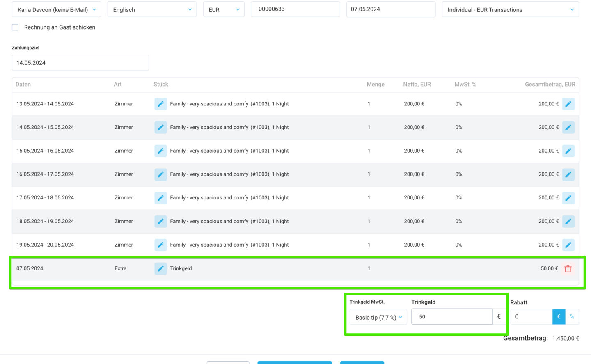Viewport: 591px width, 364px height.
Task: Click the 50,00 € amount cell
Action: (549, 268)
